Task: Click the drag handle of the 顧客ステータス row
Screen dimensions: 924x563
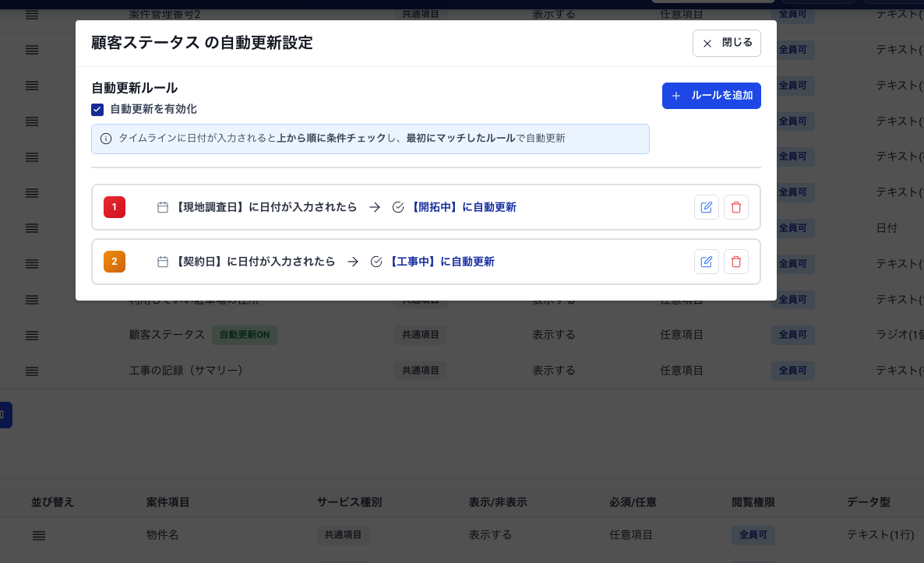Action: [x=31, y=335]
